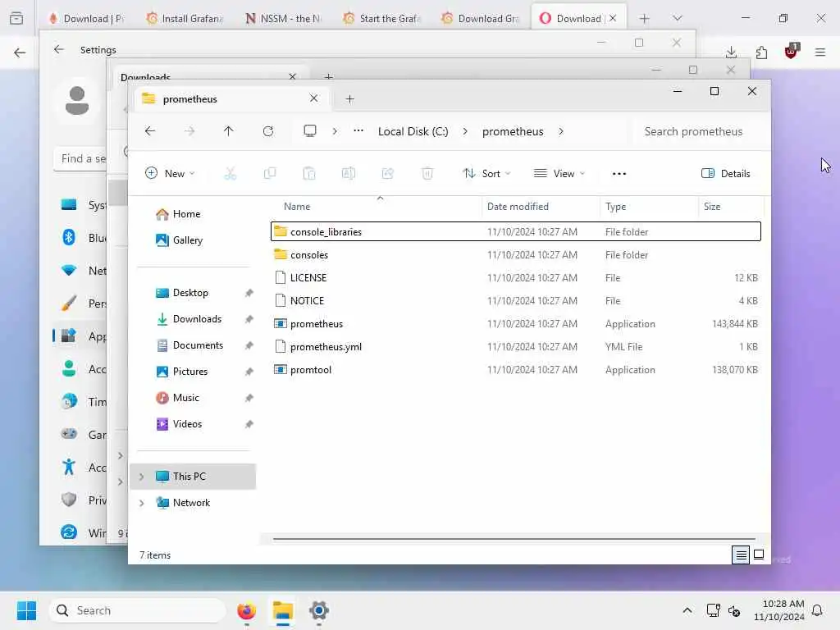
Task: Switch to the first Download Prometheus tab
Action: pos(87,18)
